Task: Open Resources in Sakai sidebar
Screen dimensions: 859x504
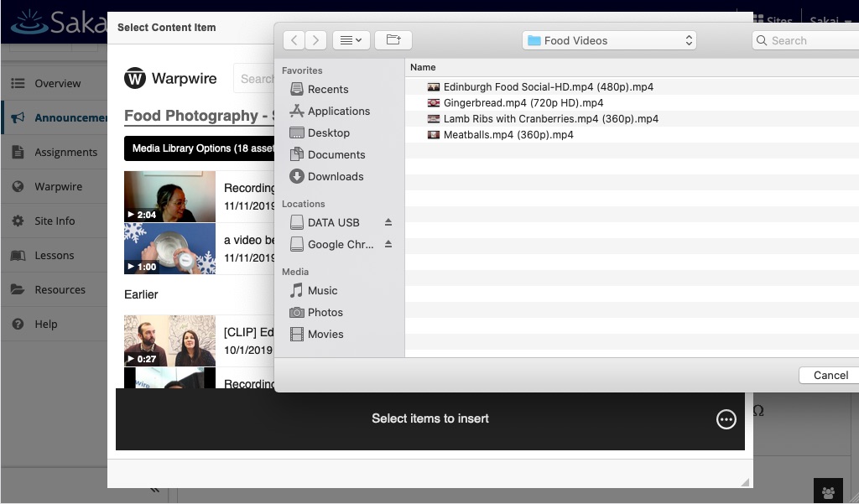Action: tap(54, 290)
